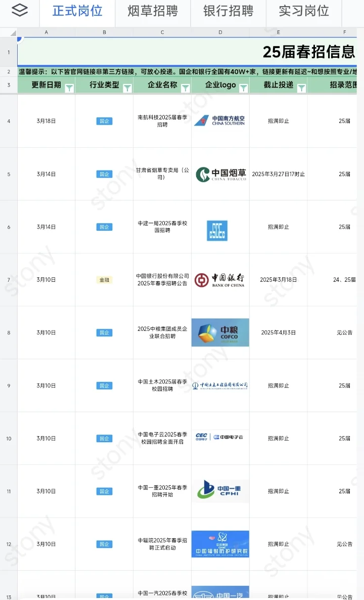Viewport: 364px width, 600px height.
Task: Click the blue CSCEC logo in row 6
Action: pos(217,230)
